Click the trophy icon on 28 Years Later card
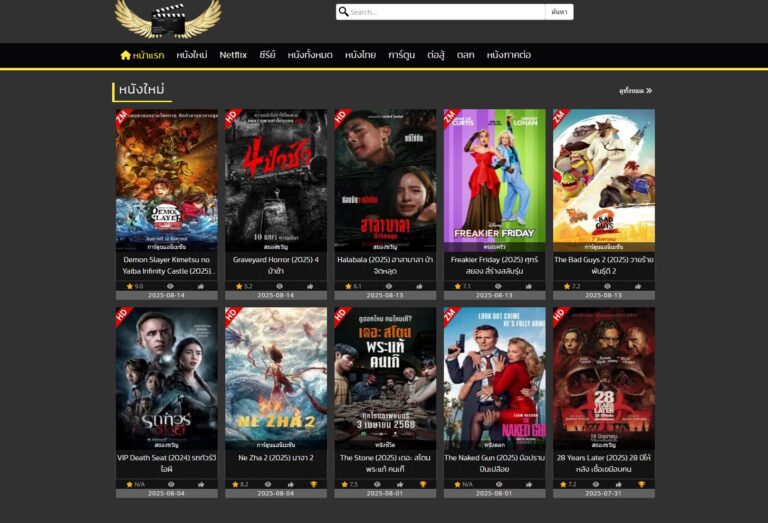This screenshot has width=768, height=523. click(x=641, y=484)
